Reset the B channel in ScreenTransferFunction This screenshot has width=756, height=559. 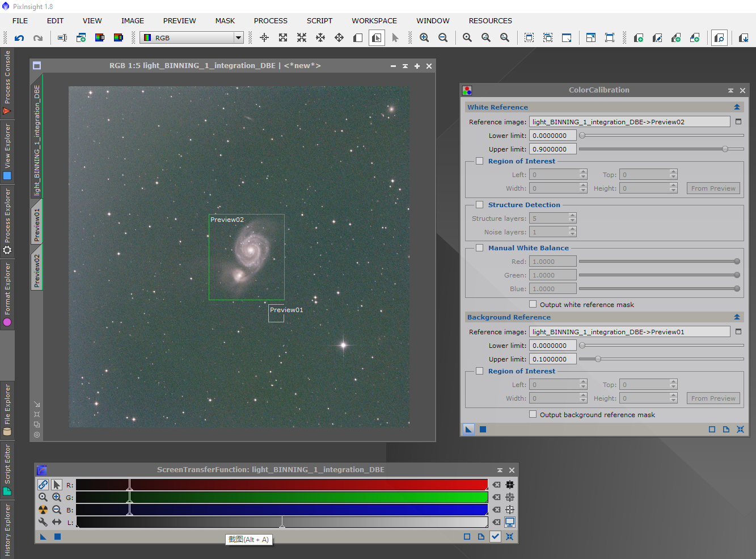tap(497, 510)
